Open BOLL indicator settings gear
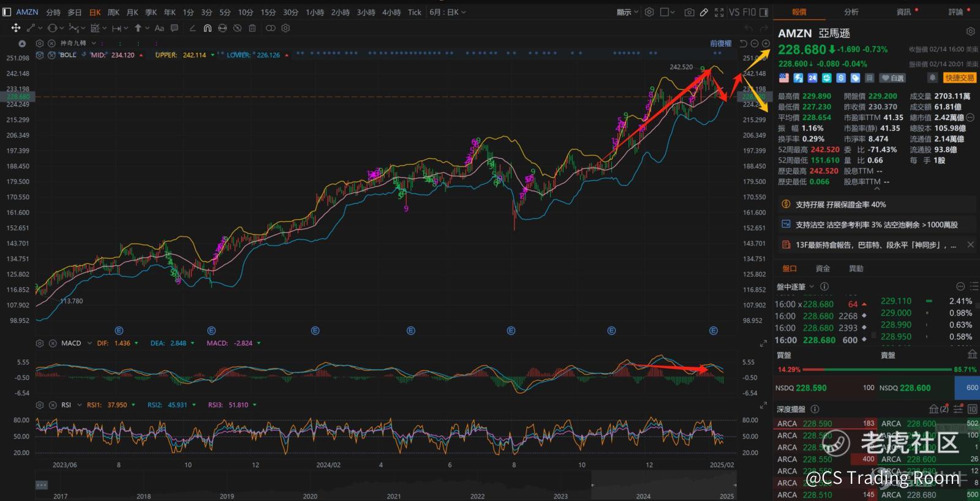The width and height of the screenshot is (980, 501). pos(40,55)
